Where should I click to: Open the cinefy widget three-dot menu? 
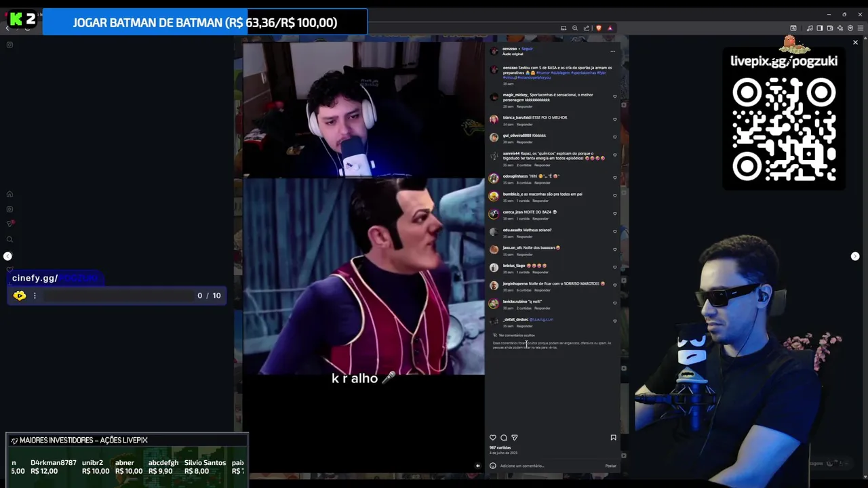(35, 296)
